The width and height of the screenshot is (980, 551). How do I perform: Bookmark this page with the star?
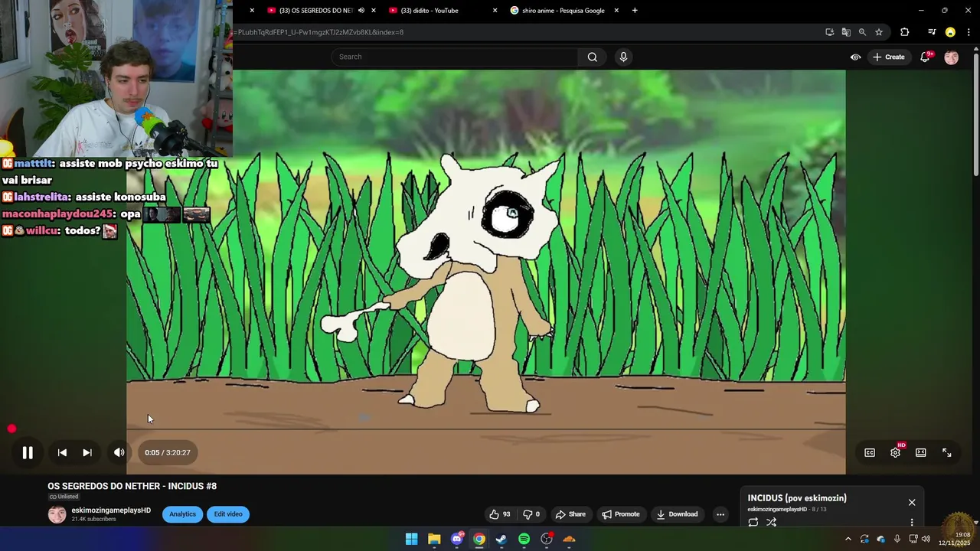pos(879,32)
